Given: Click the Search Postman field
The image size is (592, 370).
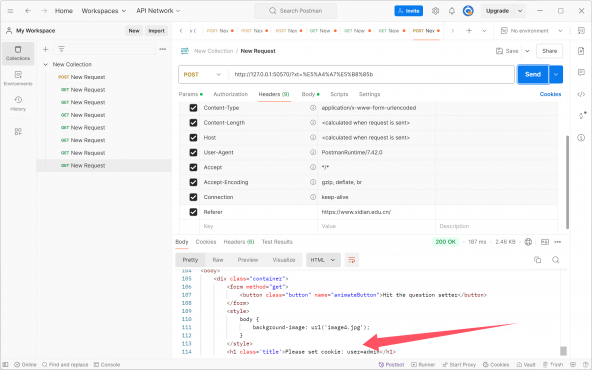Looking at the screenshot, I should (296, 11).
